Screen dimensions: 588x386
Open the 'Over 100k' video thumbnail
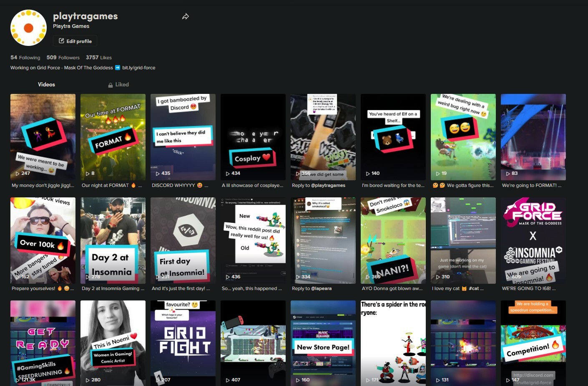coord(43,240)
